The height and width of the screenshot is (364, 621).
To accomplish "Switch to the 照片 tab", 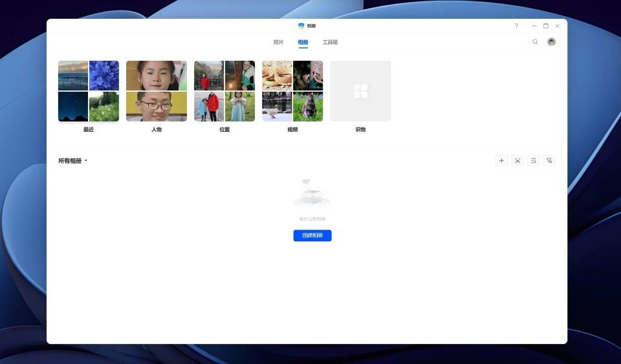I will tap(278, 42).
